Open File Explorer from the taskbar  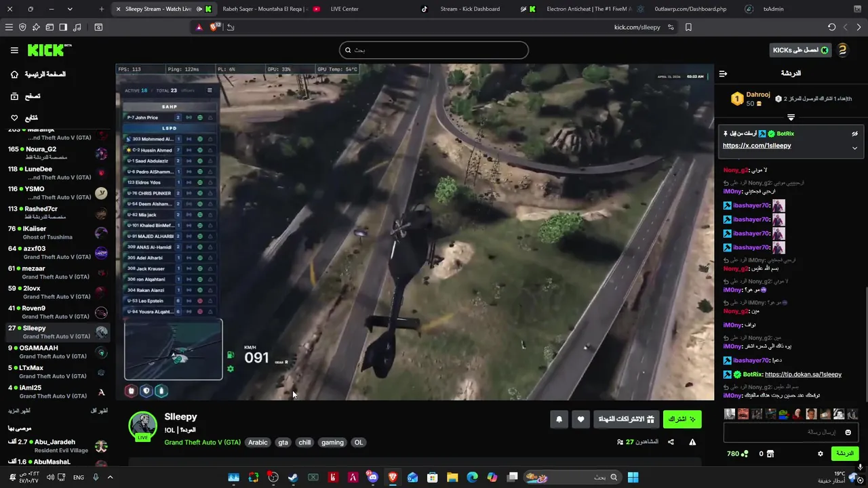pos(452,478)
